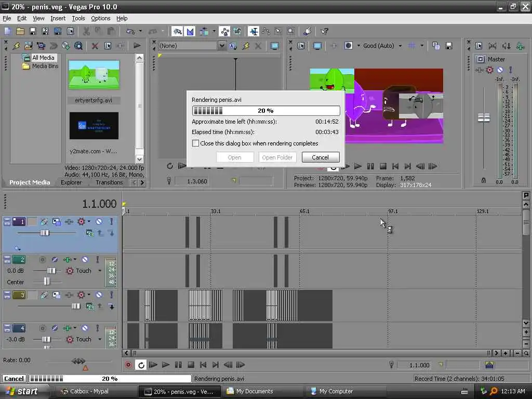This screenshot has height=399, width=532.
Task: Click Save Snapshot to File icon in preview
Action: (x=448, y=46)
